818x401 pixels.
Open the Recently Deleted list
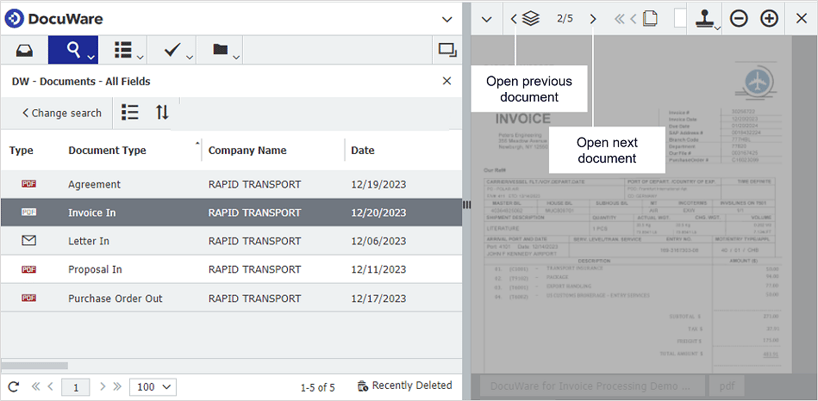pyautogui.click(x=404, y=386)
